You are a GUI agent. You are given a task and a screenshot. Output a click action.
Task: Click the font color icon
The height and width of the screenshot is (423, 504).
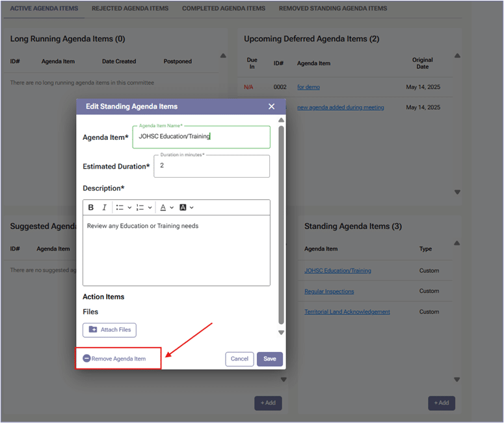163,208
